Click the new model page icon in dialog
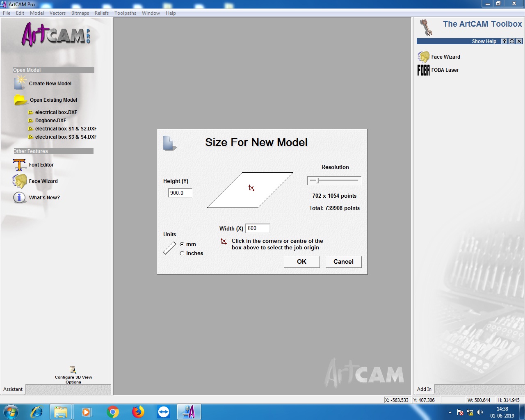 (x=169, y=144)
